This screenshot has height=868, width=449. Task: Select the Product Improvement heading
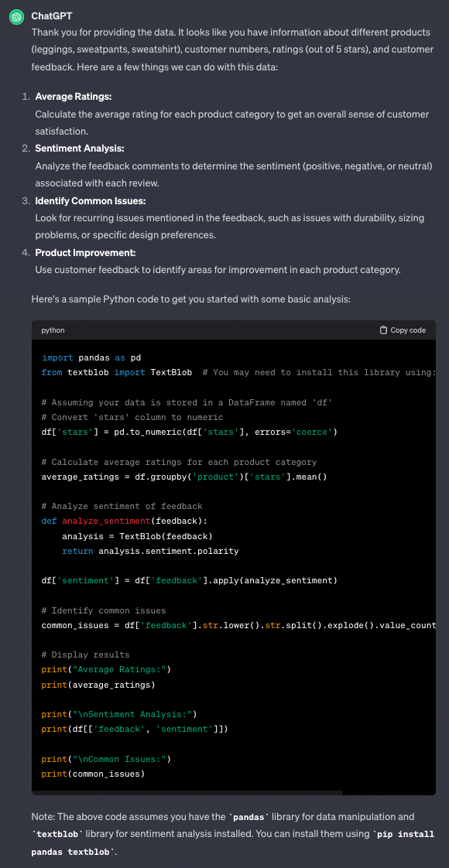[x=85, y=252]
